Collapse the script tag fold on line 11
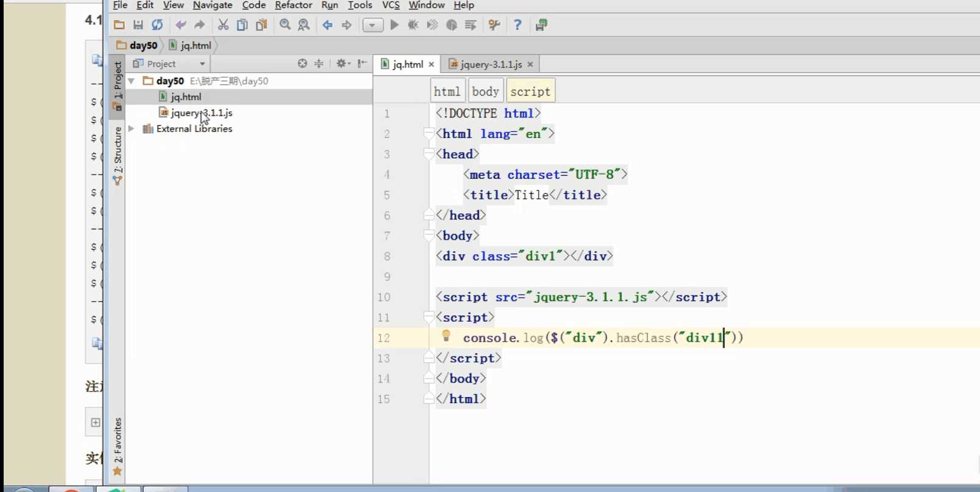Image resolution: width=980 pixels, height=492 pixels. [x=429, y=317]
